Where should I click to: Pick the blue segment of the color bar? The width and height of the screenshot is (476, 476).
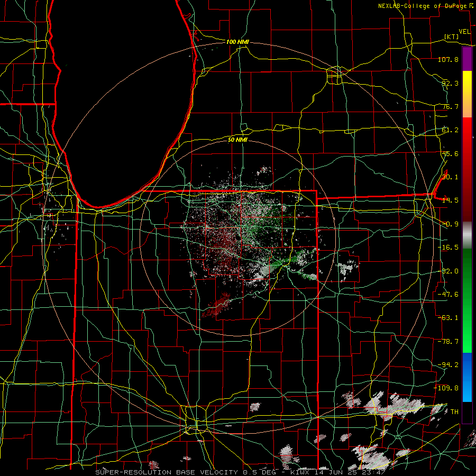tap(467, 377)
